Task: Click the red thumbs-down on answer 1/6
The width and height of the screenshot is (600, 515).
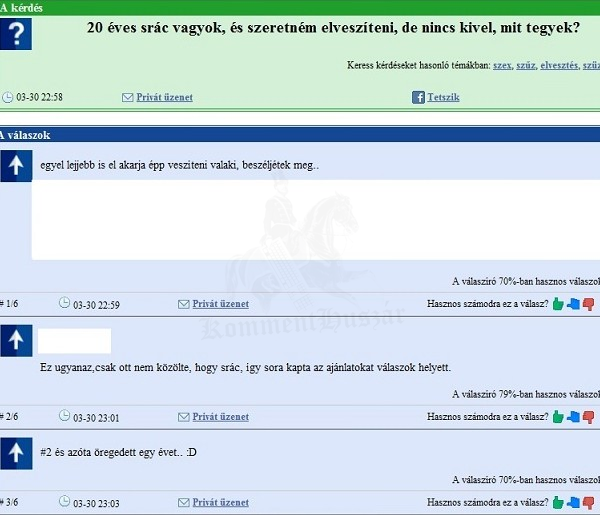Action: coord(588,304)
